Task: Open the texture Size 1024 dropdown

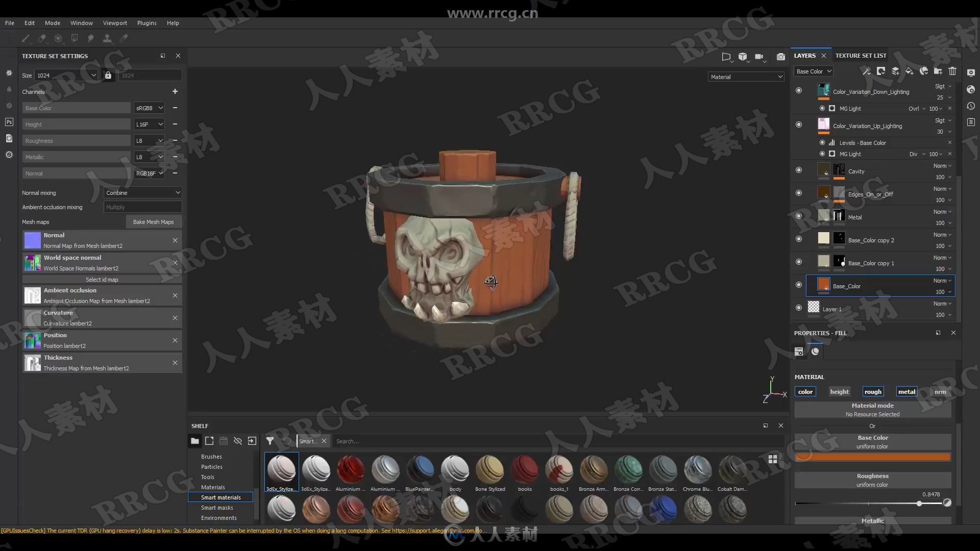Action: pyautogui.click(x=66, y=75)
